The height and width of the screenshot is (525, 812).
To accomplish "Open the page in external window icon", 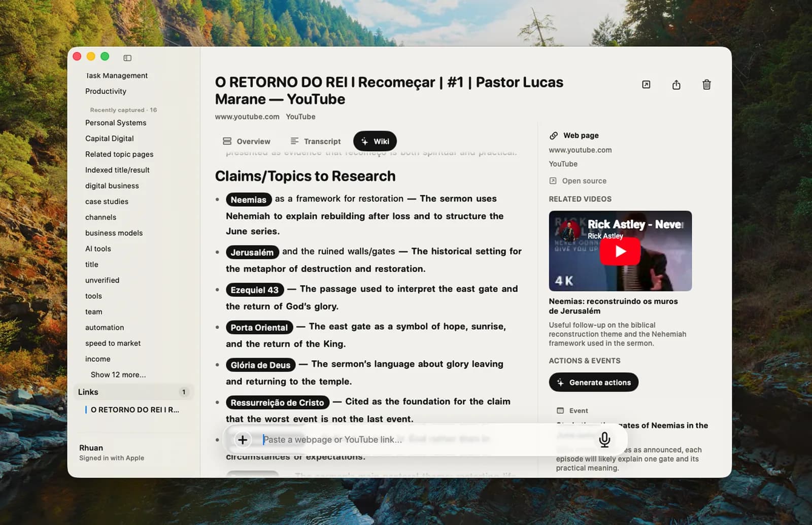I will tap(646, 85).
